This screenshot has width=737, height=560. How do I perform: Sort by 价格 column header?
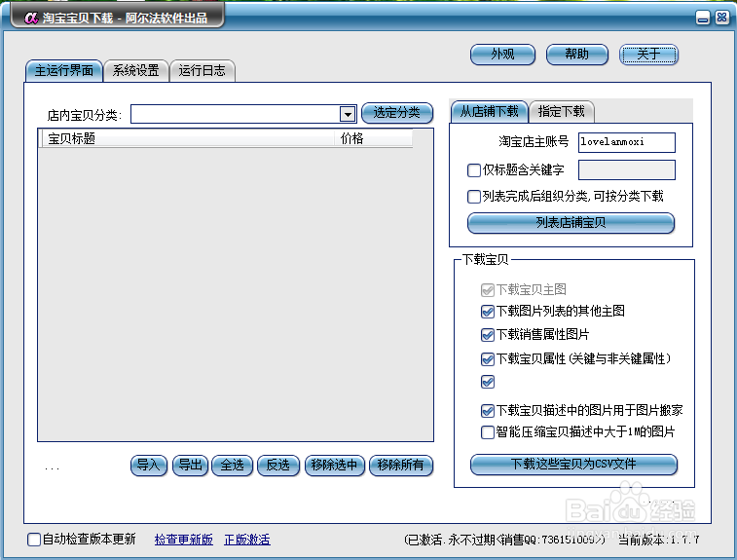coord(373,138)
